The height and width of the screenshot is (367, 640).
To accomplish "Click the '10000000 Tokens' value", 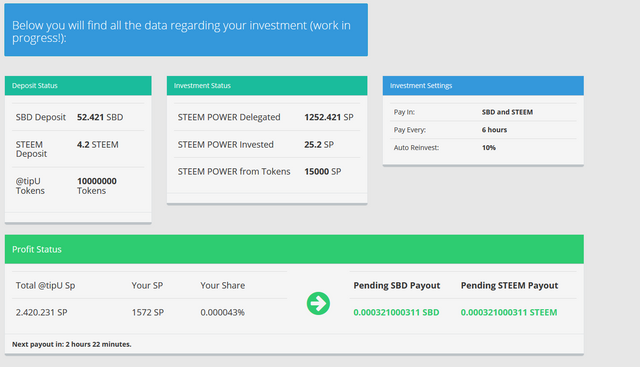I will pyautogui.click(x=97, y=186).
